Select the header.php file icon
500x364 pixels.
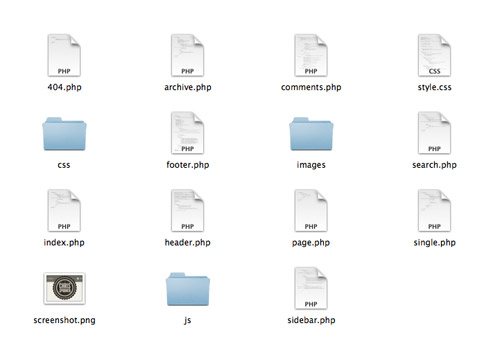click(x=187, y=211)
